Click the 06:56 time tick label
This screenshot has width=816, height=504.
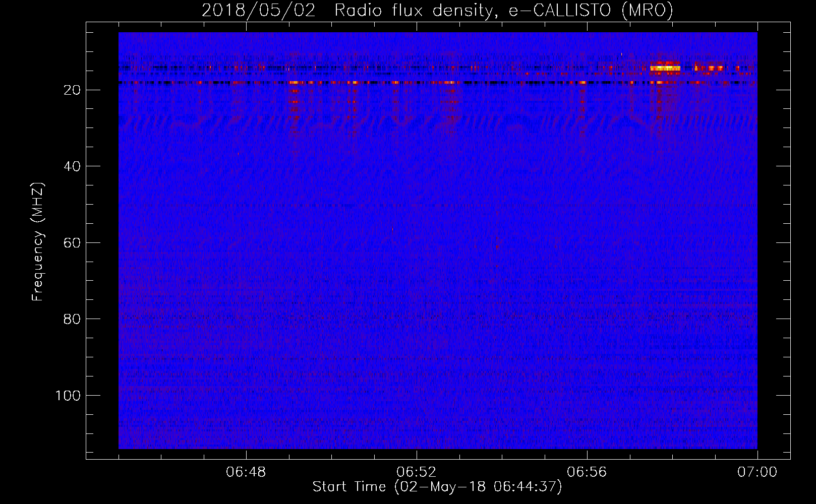click(x=587, y=472)
